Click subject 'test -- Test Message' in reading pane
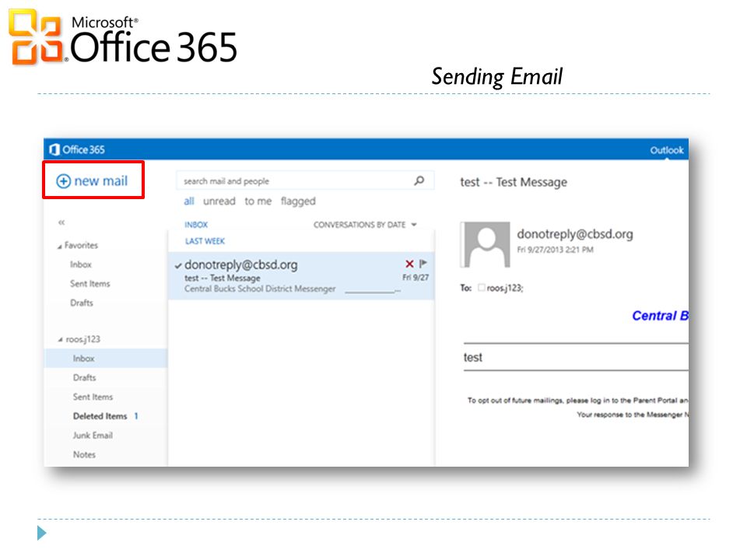The height and width of the screenshot is (560, 747). coord(514,182)
